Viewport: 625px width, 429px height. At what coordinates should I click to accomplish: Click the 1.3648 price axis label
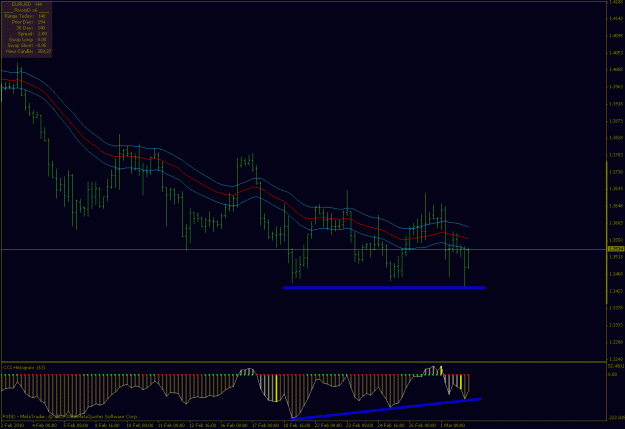click(616, 206)
